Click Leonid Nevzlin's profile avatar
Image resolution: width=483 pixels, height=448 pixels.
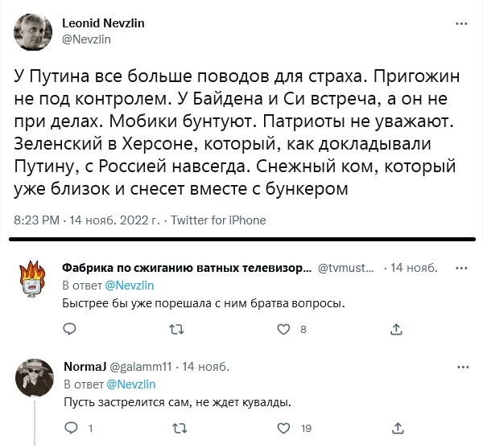(34, 31)
